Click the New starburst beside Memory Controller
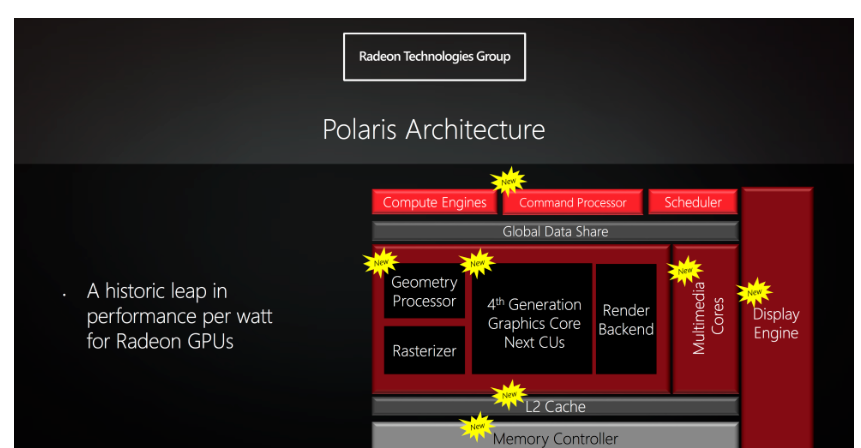The image size is (861, 448). point(477,427)
